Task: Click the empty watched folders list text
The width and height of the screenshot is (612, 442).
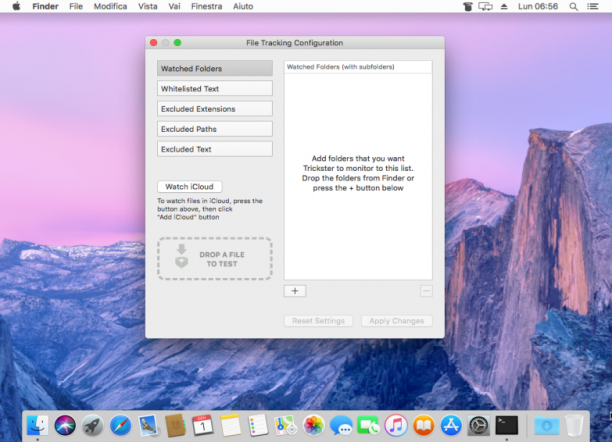Action: [358, 173]
